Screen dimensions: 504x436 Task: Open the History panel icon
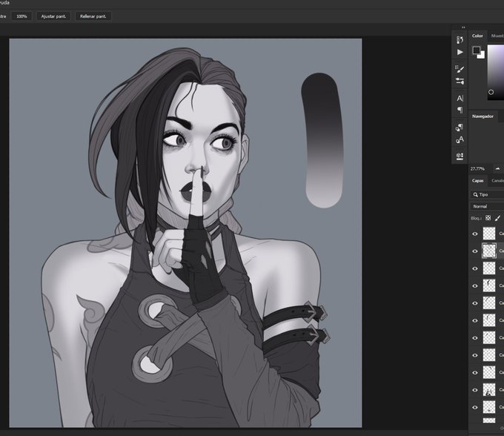pos(460,40)
